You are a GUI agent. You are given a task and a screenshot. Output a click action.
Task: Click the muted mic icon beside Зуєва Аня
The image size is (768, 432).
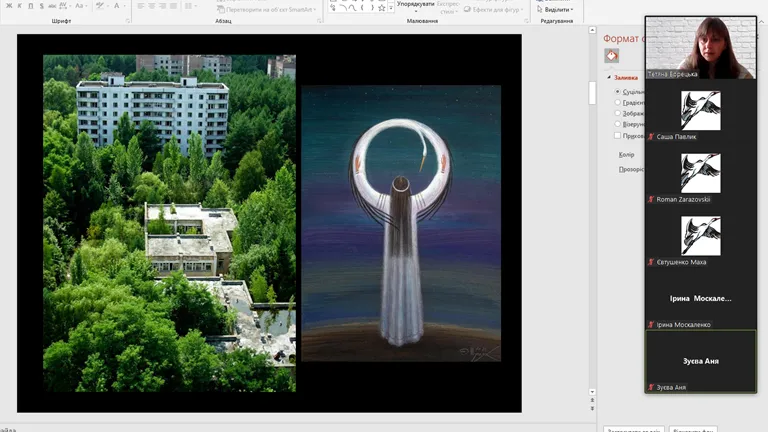pyautogui.click(x=651, y=387)
